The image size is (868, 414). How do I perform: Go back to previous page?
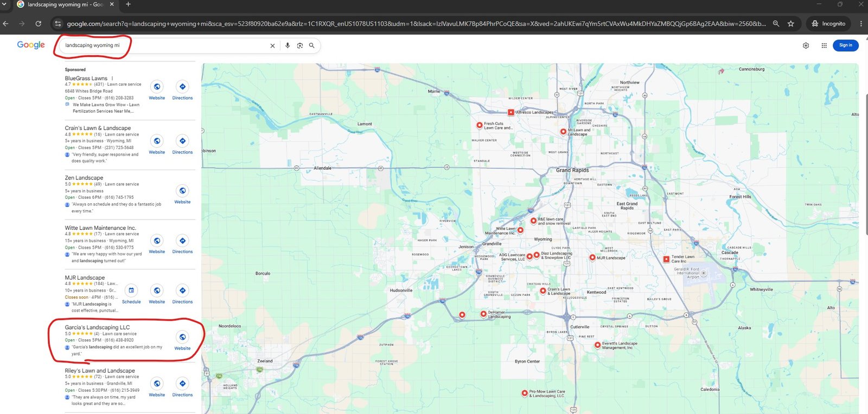point(5,23)
